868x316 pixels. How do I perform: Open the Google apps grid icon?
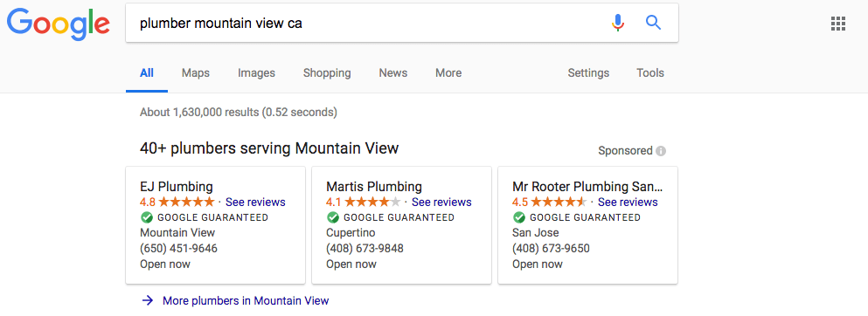(x=838, y=24)
